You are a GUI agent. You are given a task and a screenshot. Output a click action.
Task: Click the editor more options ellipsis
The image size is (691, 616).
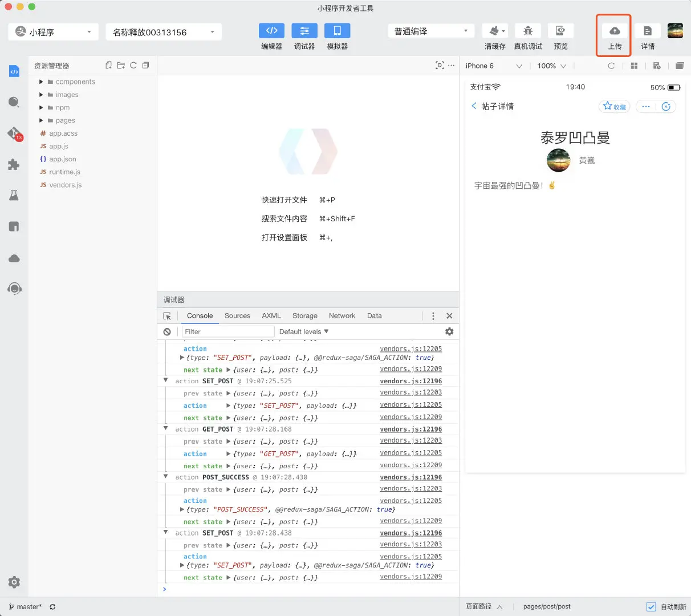(452, 66)
